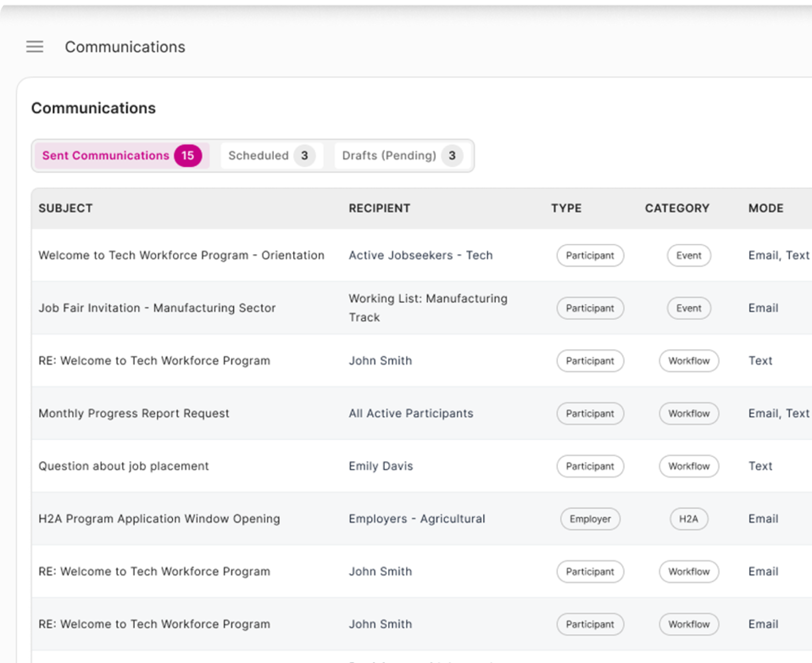Sort by the RECIPIENT column header

[x=379, y=208]
